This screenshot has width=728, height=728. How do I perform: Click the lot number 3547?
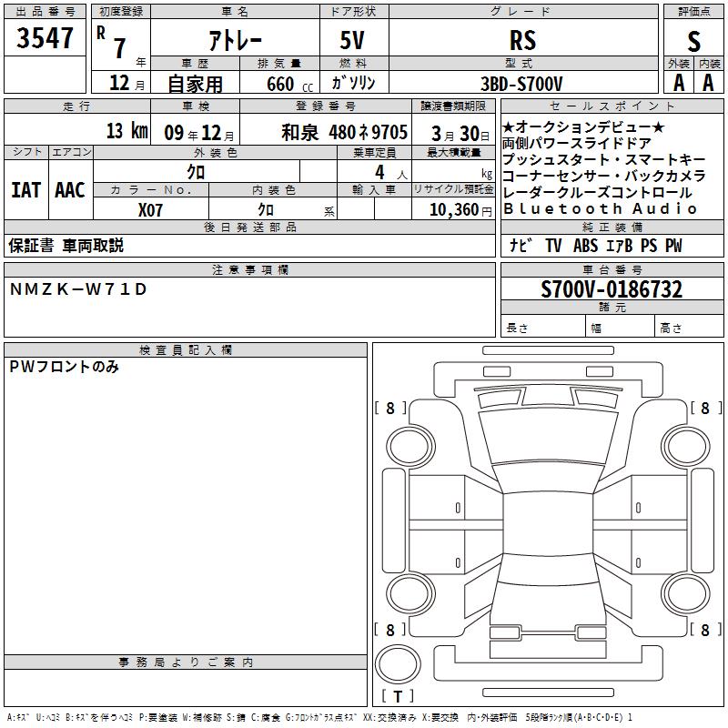(x=45, y=38)
